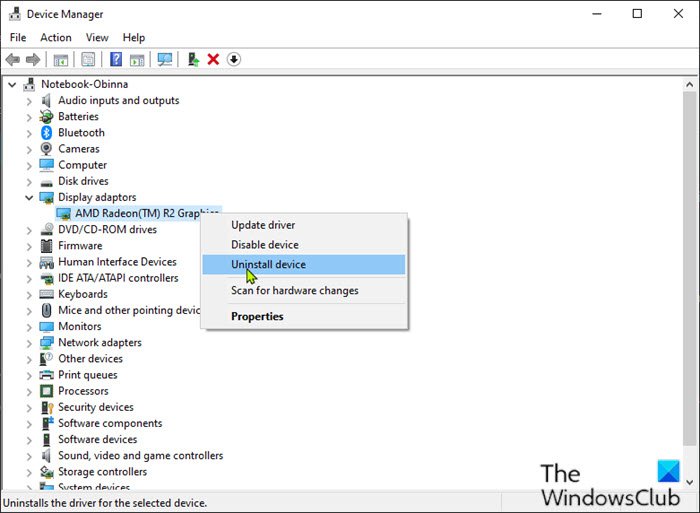
Task: Expand the Software components category arrow
Action: click(x=29, y=424)
